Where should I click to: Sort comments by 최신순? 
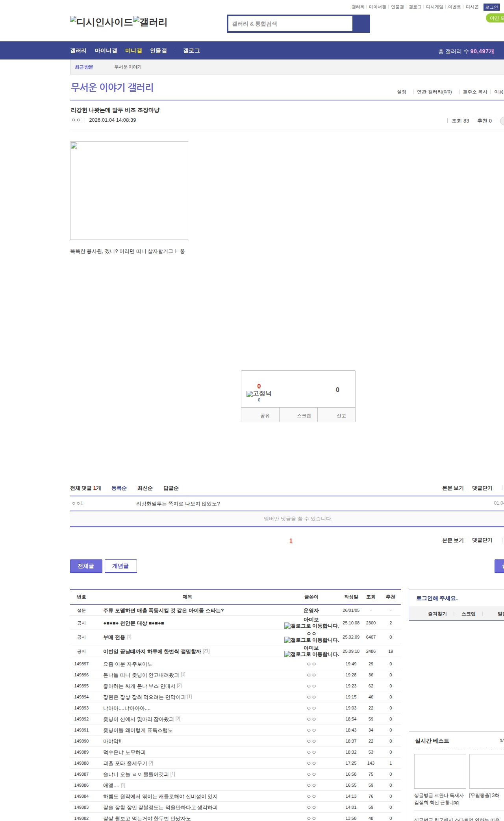pos(145,488)
